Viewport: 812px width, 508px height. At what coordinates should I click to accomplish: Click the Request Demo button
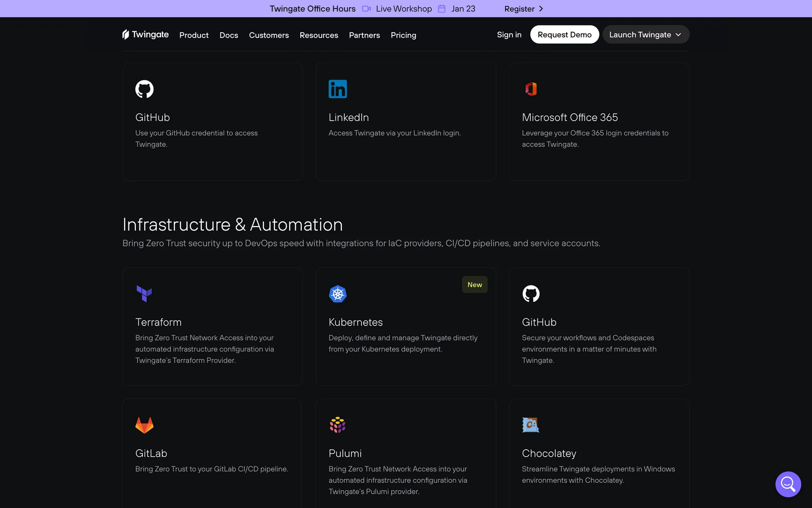click(564, 35)
